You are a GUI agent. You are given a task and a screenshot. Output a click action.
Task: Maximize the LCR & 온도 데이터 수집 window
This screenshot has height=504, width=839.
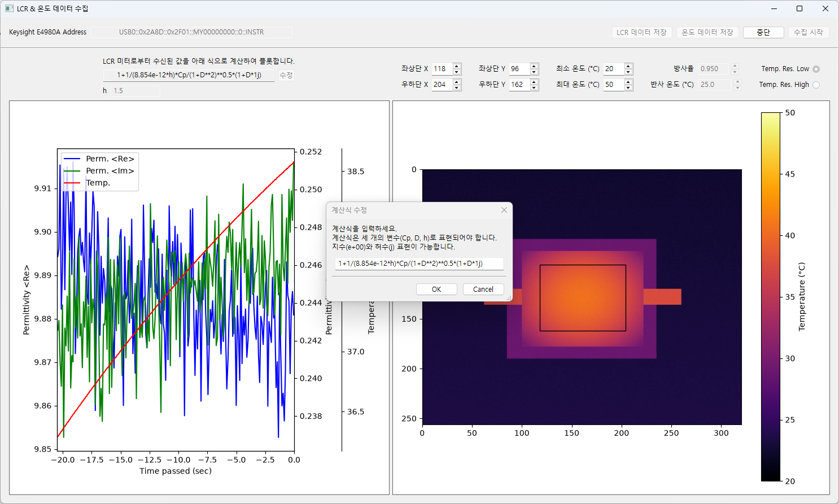tap(799, 8)
